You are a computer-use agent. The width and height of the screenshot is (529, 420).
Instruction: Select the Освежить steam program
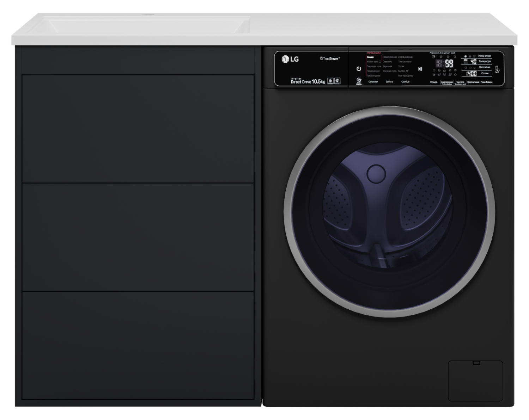point(387,62)
